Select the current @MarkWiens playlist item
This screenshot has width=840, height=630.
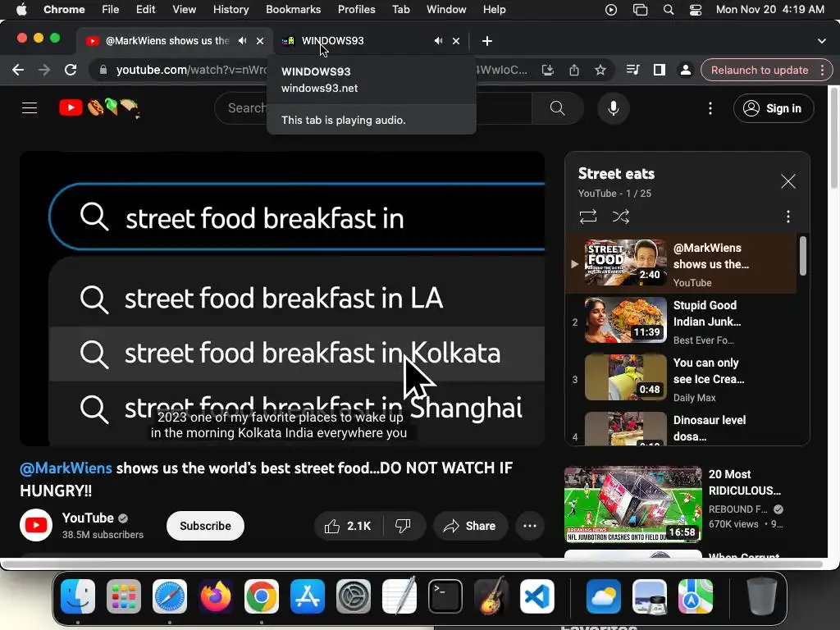[681, 263]
